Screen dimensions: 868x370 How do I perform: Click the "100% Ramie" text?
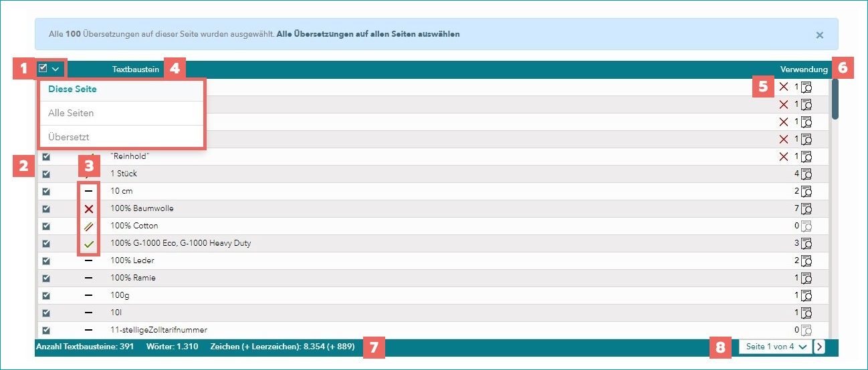(x=133, y=278)
